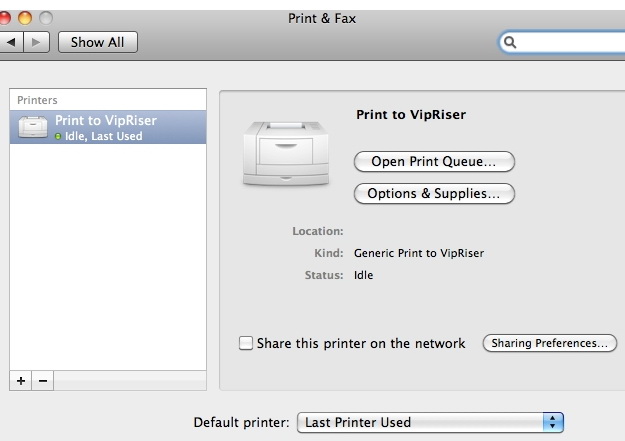Image resolution: width=625 pixels, height=441 pixels.
Task: Open Options & Supplies
Action: point(434,193)
